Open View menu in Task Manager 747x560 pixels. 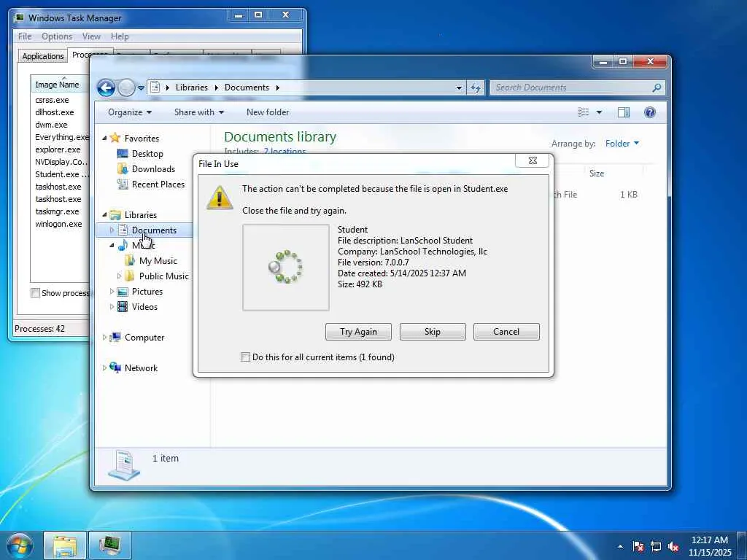click(x=91, y=36)
